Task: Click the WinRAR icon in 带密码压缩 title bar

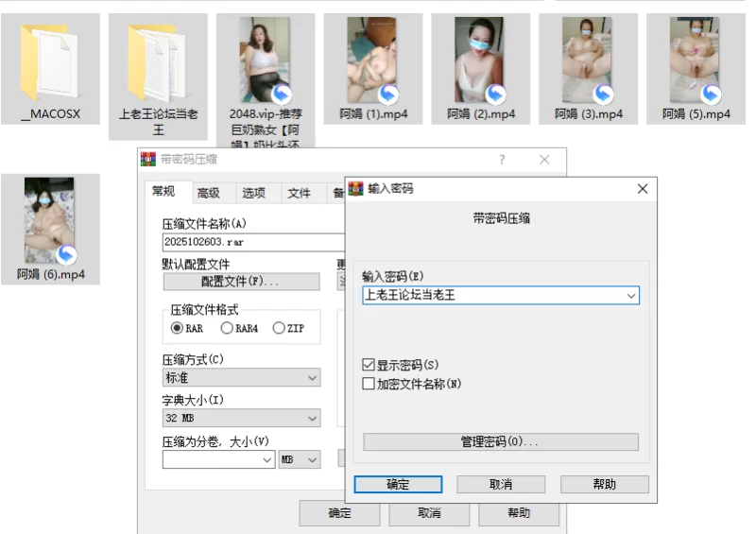Action: click(148, 159)
